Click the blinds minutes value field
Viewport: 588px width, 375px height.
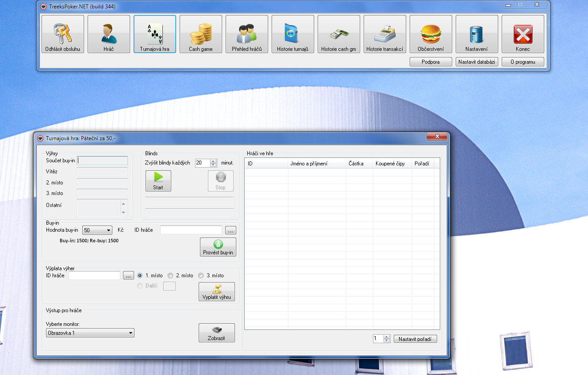point(203,163)
